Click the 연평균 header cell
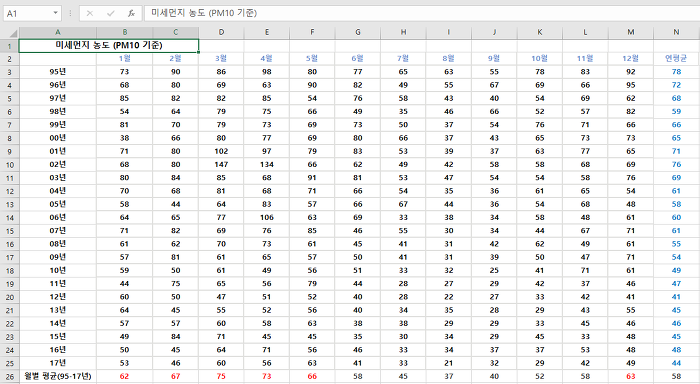Screen dimensions: 700x384 click(x=676, y=58)
